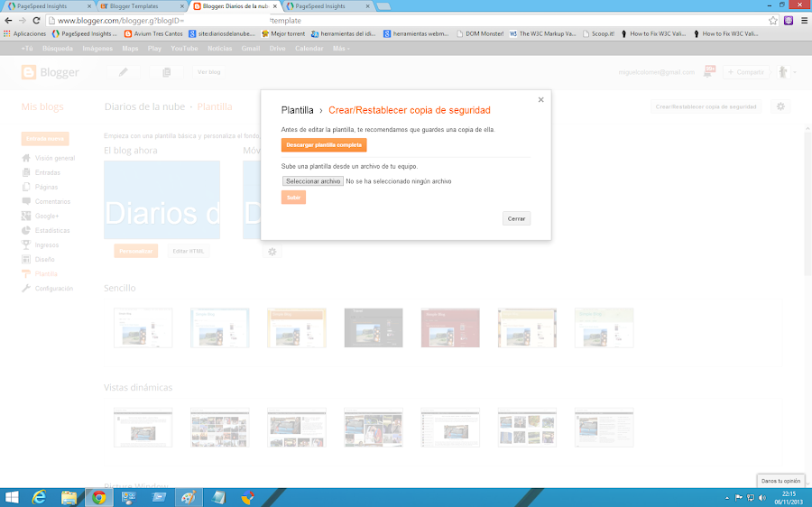This screenshot has width=812, height=507.
Task: Click the Windows Start button
Action: pyautogui.click(x=12, y=498)
